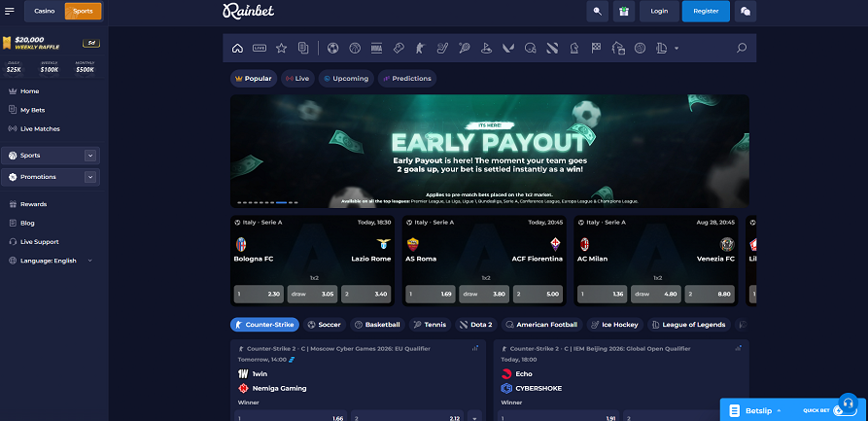Screen dimensions: 868x421
Task: Open My Bets in sidebar
Action: (x=33, y=110)
